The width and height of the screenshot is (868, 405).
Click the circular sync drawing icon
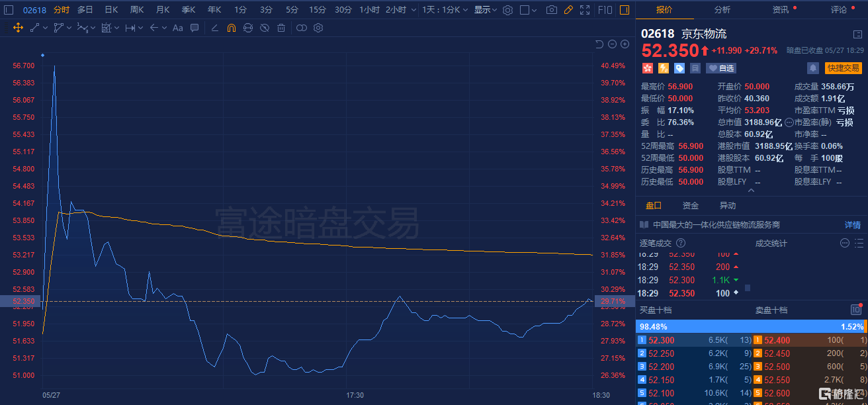248,28
